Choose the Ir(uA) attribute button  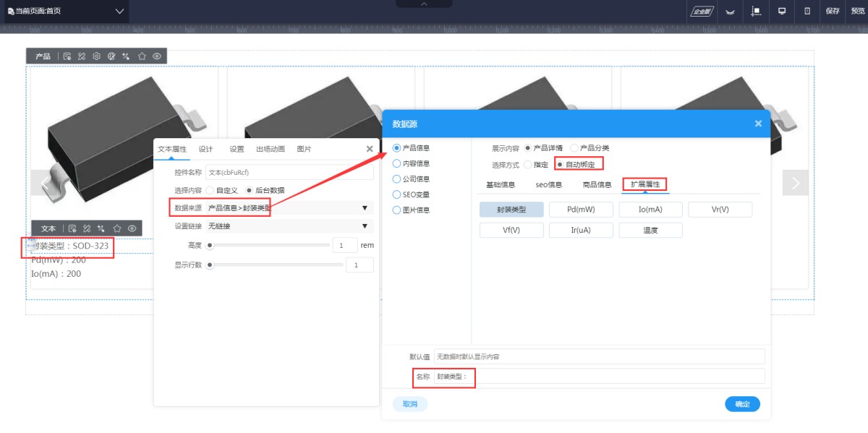pos(581,230)
